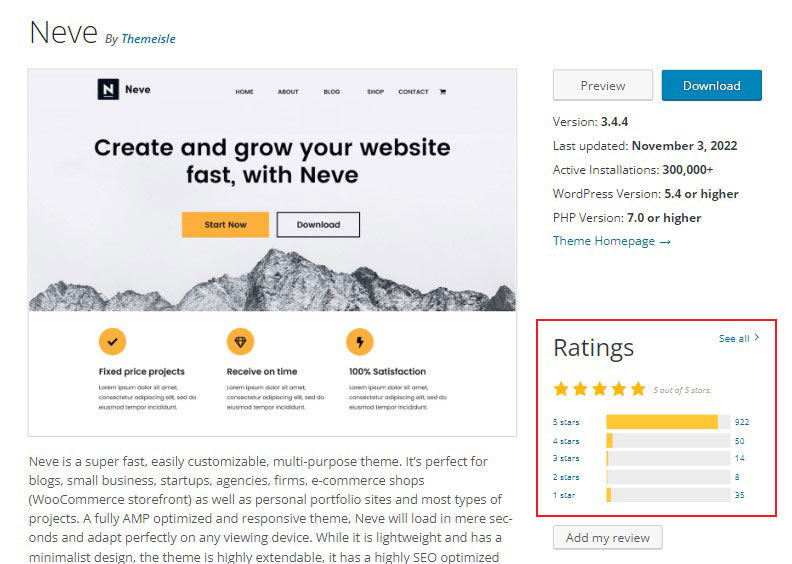Click SHOP in preview navigation

pyautogui.click(x=375, y=92)
